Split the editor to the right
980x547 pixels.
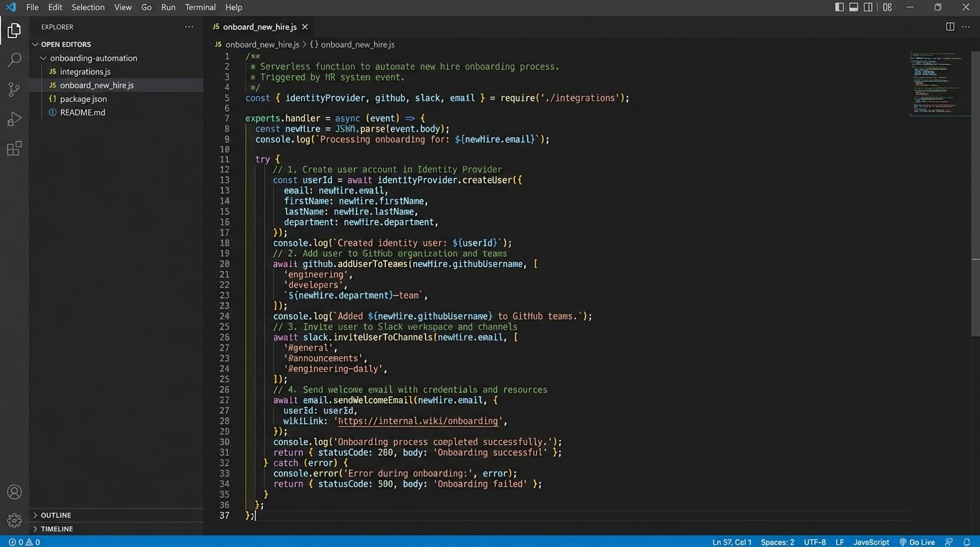point(949,26)
